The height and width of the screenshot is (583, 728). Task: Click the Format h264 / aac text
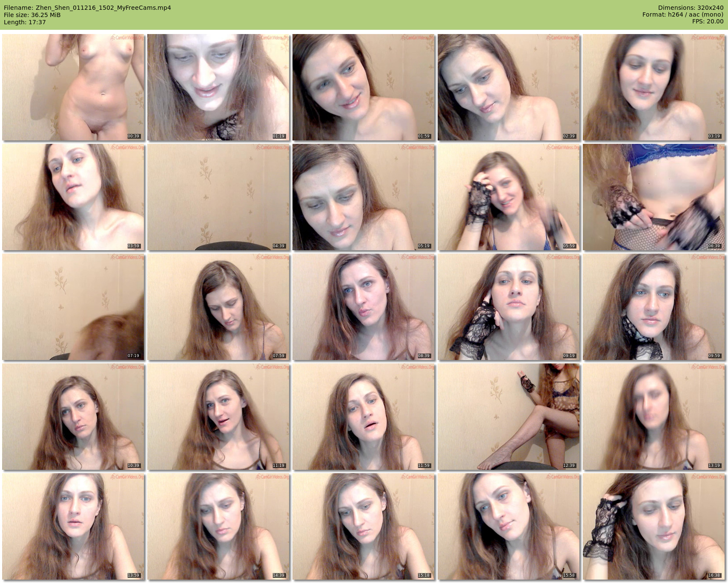[682, 15]
